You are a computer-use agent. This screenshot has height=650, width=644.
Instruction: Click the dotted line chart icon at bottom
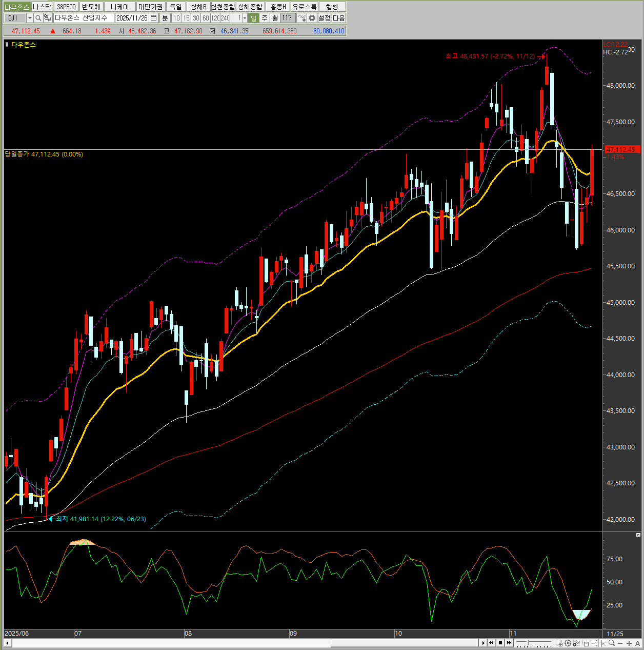click(x=594, y=643)
